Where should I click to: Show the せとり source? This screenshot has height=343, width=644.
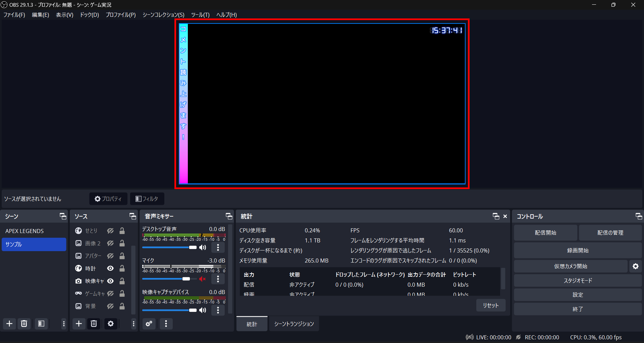tap(110, 231)
